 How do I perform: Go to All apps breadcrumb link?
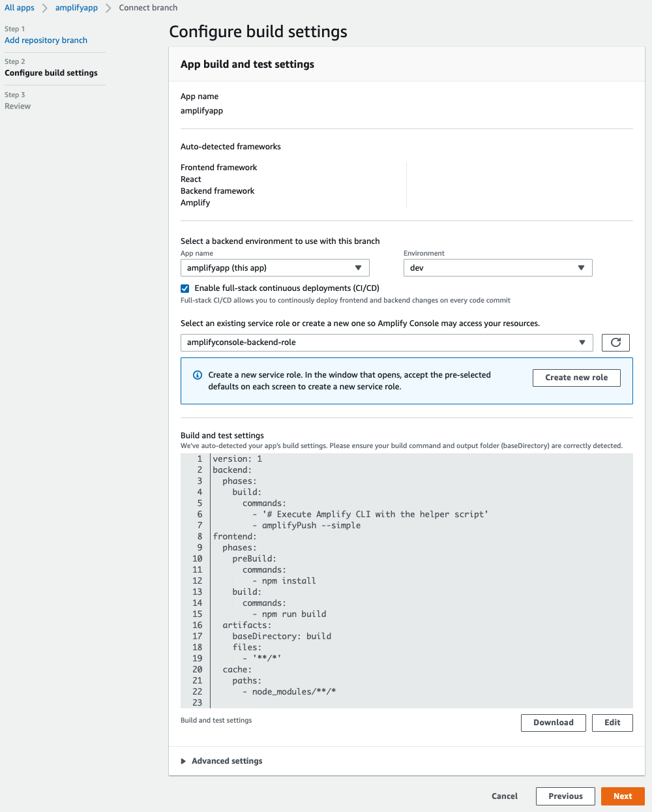(20, 8)
